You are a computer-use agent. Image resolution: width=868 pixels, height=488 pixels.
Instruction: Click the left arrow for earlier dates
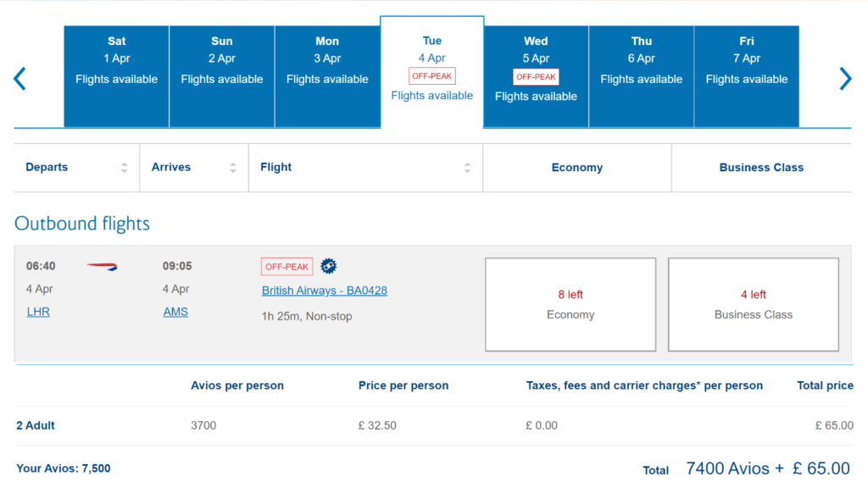pos(19,78)
